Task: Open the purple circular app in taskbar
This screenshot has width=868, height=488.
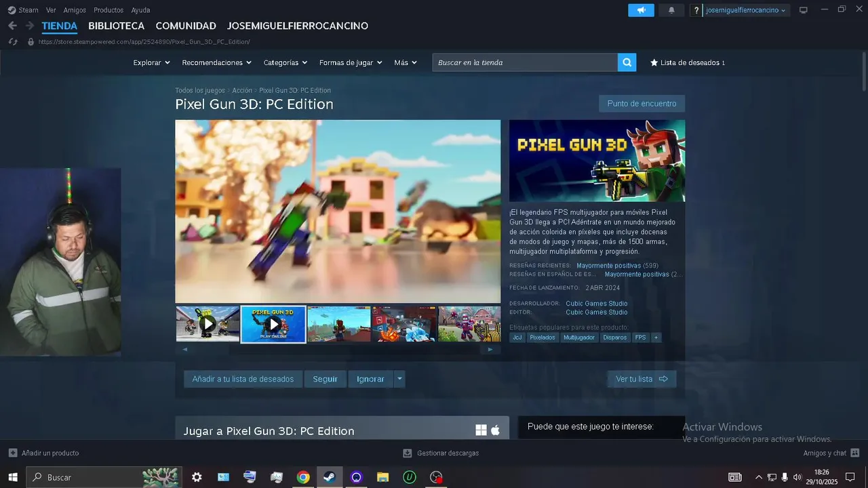Action: coord(356,477)
